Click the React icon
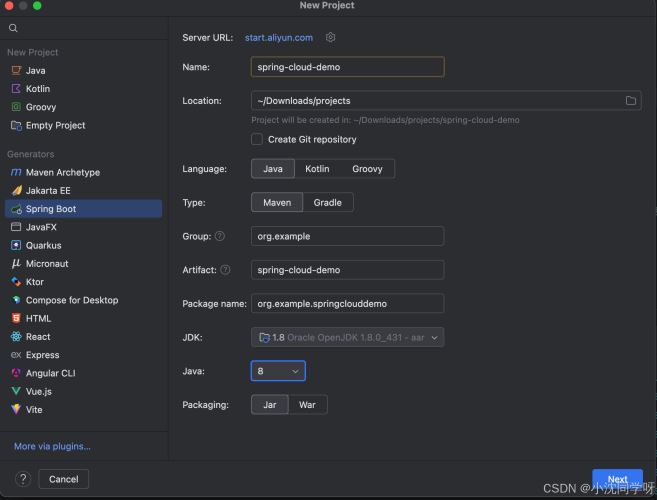657x500 pixels. pyautogui.click(x=16, y=337)
